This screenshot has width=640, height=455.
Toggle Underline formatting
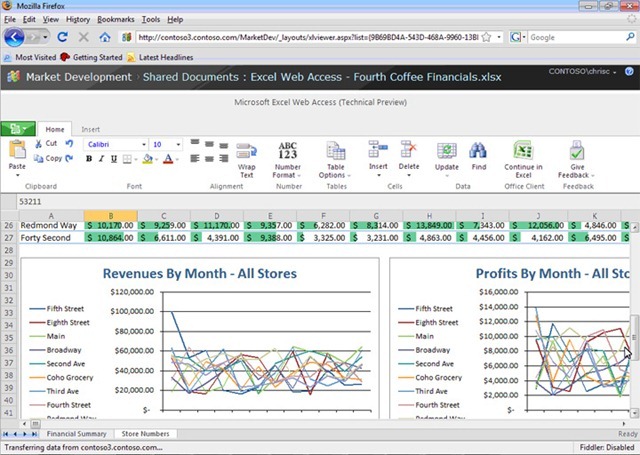(x=114, y=159)
